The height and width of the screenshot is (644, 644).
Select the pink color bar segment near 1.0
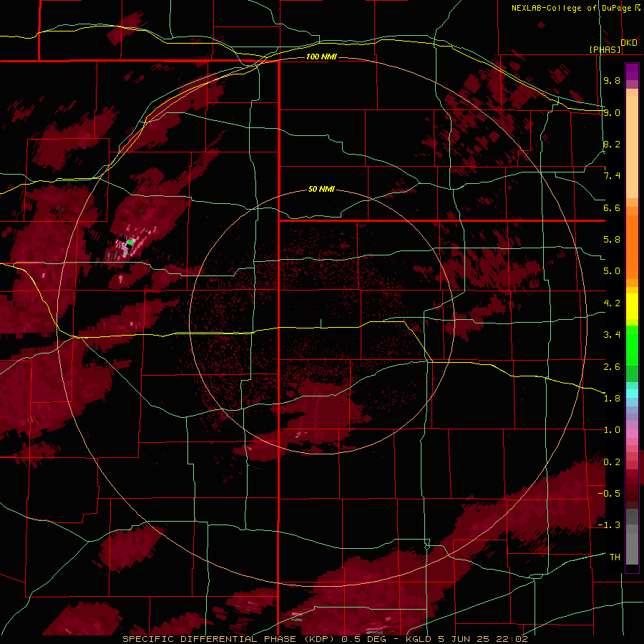click(x=632, y=434)
